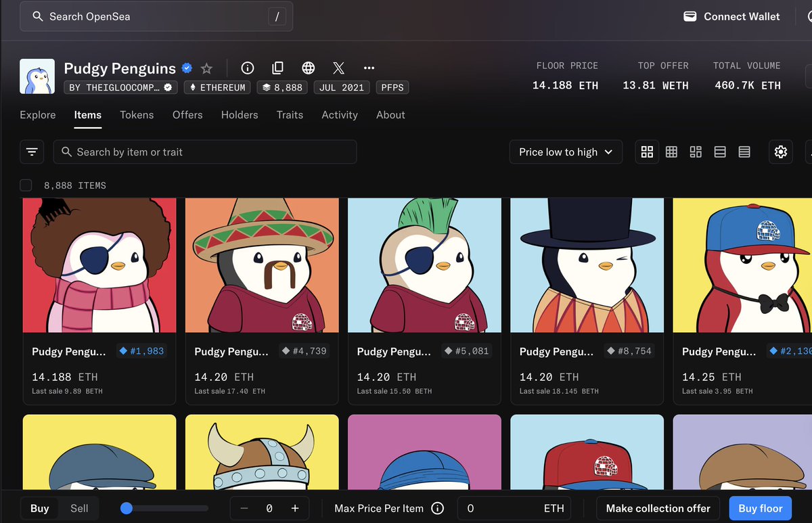Switch to the About tab
Viewport: 812px width, 523px height.
pos(390,115)
